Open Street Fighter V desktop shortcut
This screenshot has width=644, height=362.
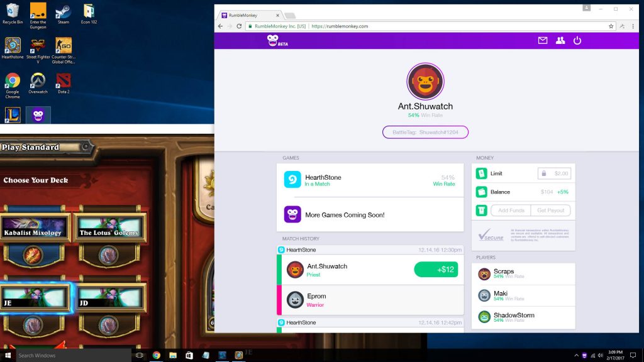(38, 51)
